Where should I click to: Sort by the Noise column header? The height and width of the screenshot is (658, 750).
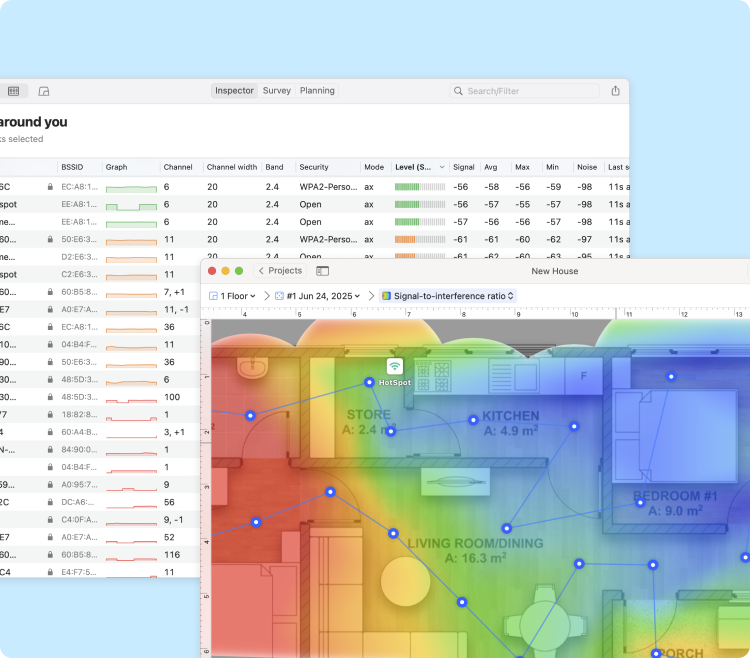(x=587, y=167)
